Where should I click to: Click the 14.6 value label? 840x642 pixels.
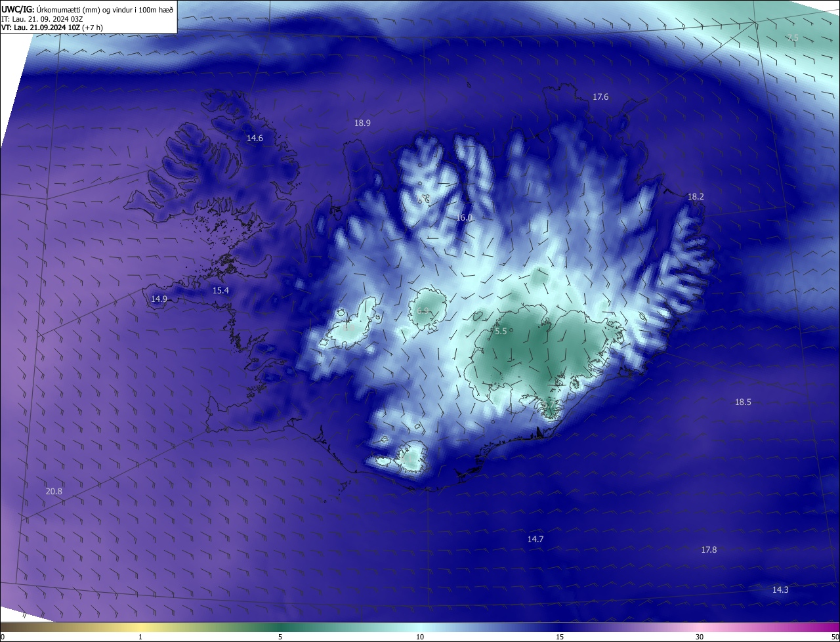click(x=255, y=138)
